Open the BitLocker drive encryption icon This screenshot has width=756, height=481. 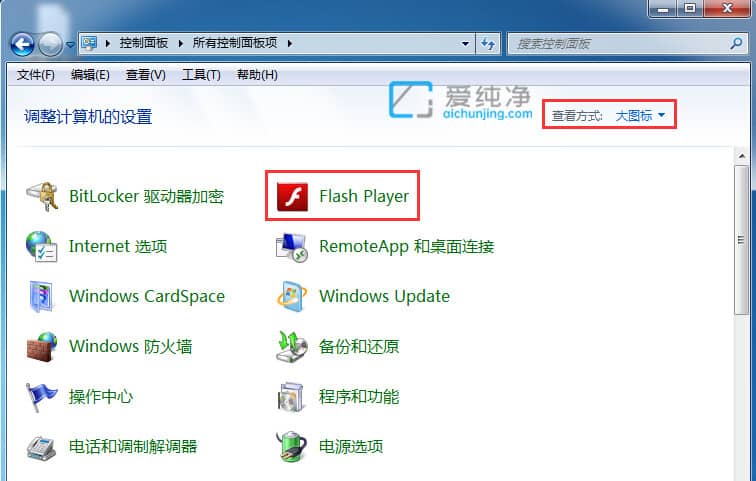[x=42, y=196]
